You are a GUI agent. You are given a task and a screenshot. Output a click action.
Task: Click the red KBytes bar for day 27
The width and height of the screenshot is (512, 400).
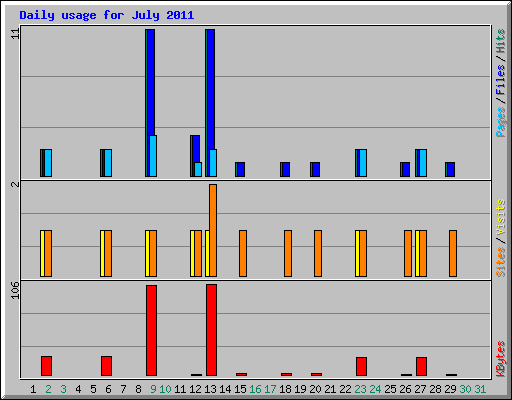click(x=421, y=366)
